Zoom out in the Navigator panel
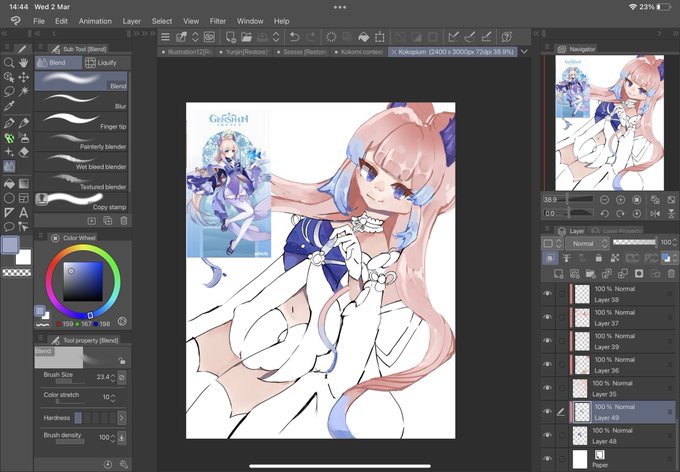This screenshot has width=680, height=472. 604,200
